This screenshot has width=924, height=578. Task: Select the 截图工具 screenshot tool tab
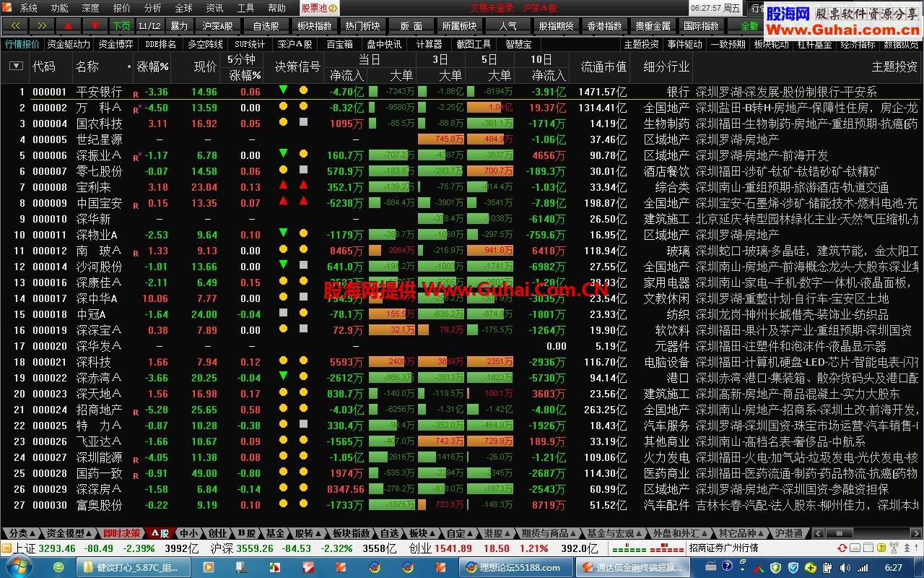pyautogui.click(x=474, y=44)
